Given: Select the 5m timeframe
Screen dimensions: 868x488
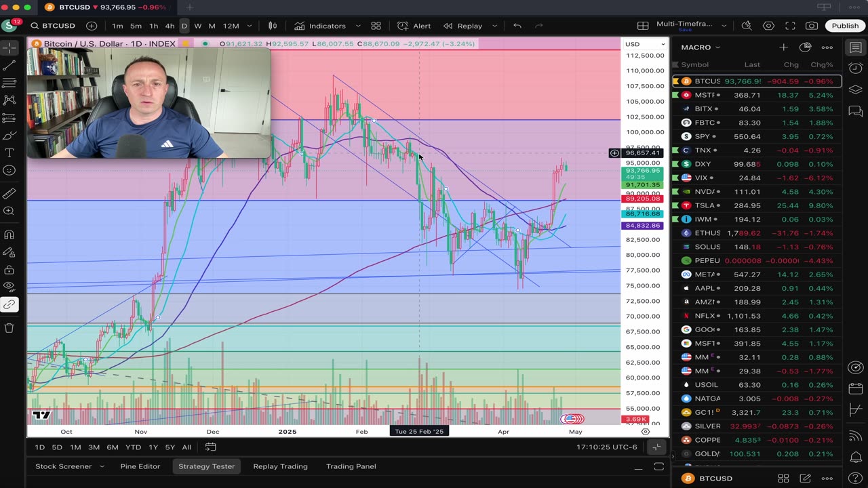Looking at the screenshot, I should [136, 26].
